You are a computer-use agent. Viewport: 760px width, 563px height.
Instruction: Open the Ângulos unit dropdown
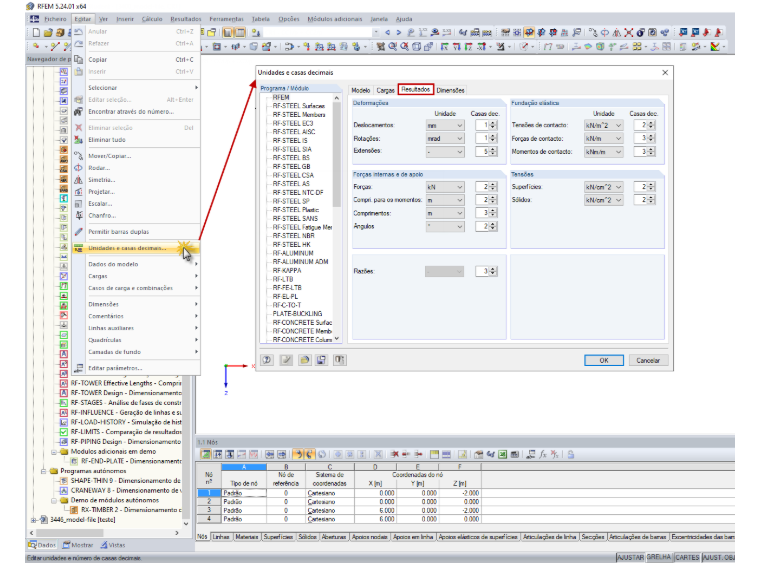pyautogui.click(x=445, y=226)
